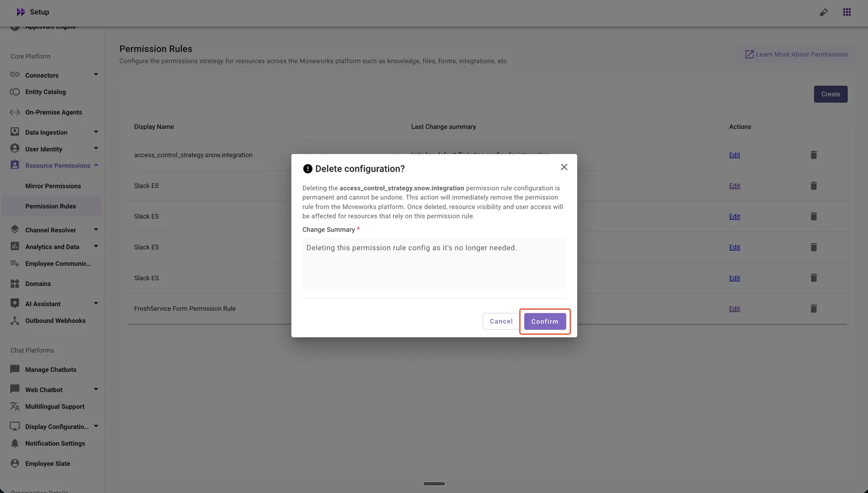Image resolution: width=868 pixels, height=493 pixels.
Task: Click the AI Assistant sparkle icon
Action: coord(15,303)
